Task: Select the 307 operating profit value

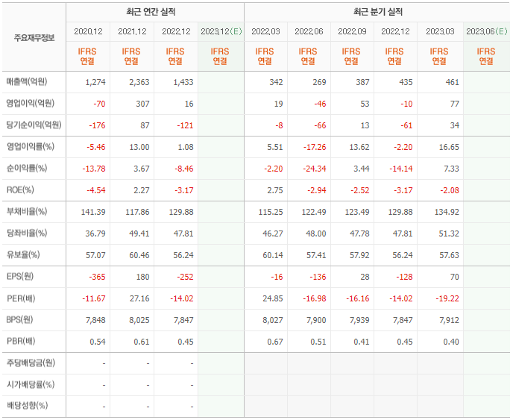Action: [142, 104]
